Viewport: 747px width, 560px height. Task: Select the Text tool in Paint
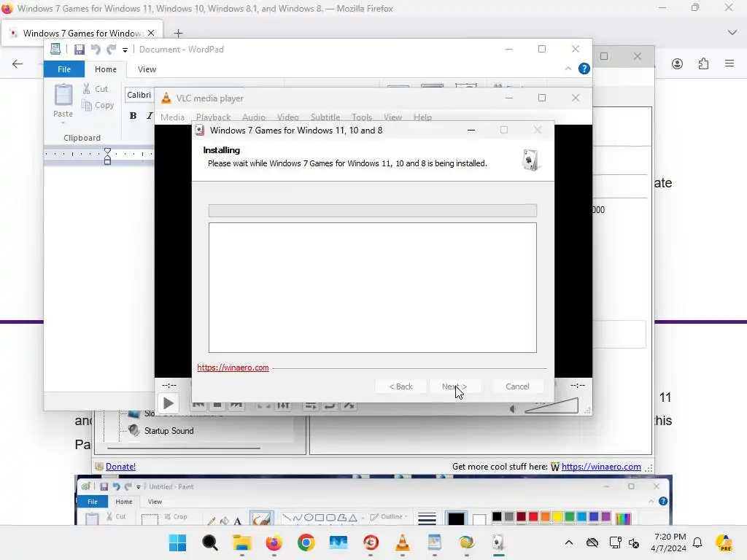[x=237, y=521]
